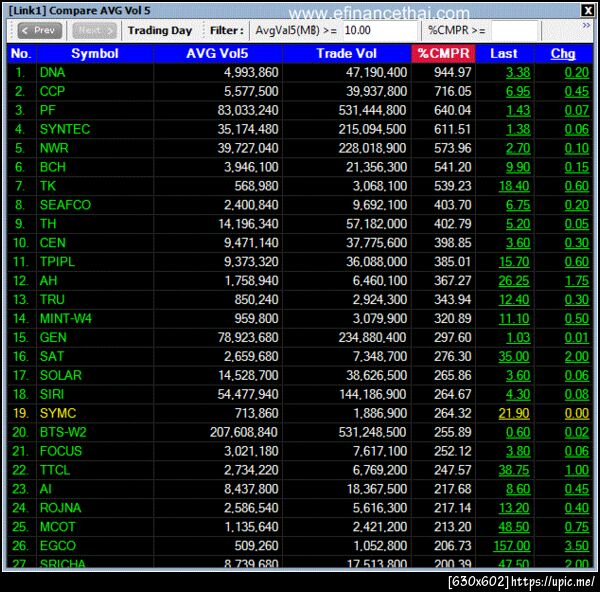The image size is (600, 592).
Task: Select the ROJNA symbol
Action: tap(60, 508)
